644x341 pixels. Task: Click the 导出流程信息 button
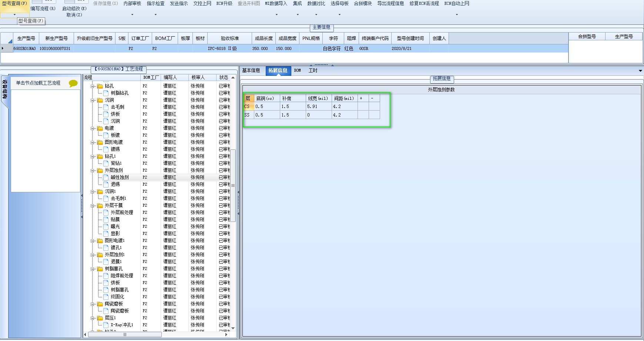(390, 4)
